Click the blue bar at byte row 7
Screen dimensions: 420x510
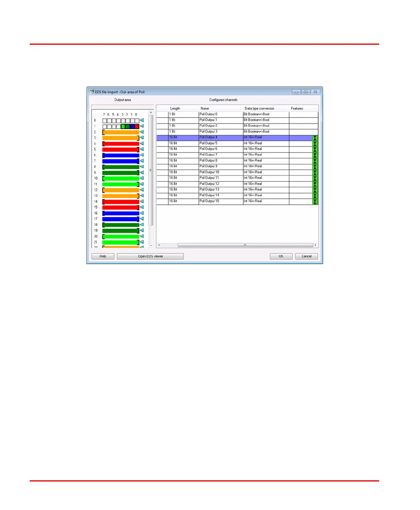(121, 161)
